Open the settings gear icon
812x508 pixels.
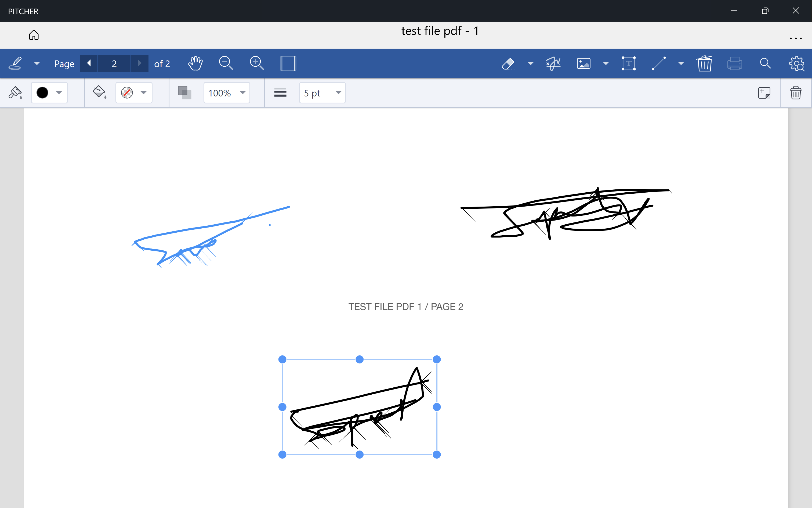pos(796,63)
